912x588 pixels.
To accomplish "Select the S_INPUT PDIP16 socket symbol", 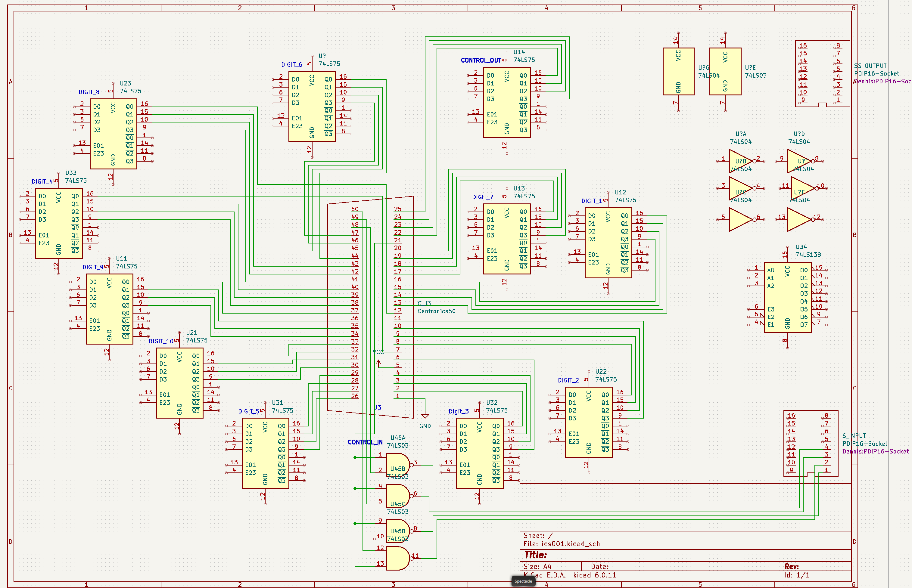I will 811,444.
